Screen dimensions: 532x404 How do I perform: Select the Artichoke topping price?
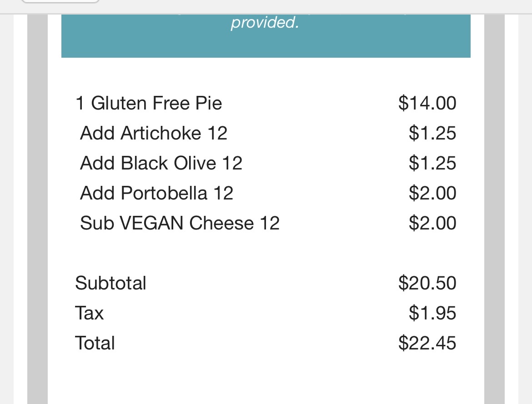(x=432, y=133)
